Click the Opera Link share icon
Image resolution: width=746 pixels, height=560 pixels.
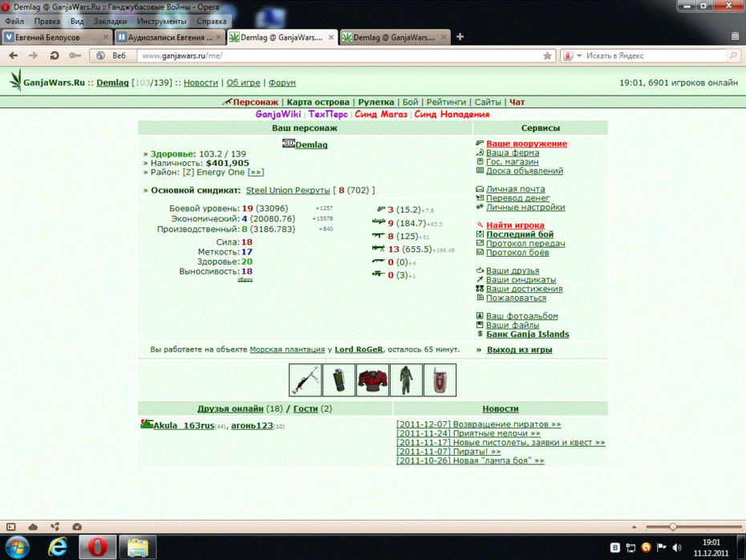click(55, 526)
